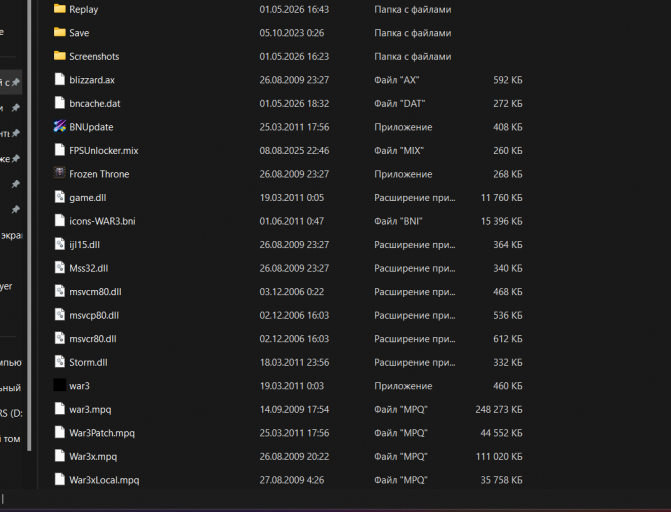Image resolution: width=671 pixels, height=512 pixels.
Task: Open the Replay folder icon
Action: point(60,9)
